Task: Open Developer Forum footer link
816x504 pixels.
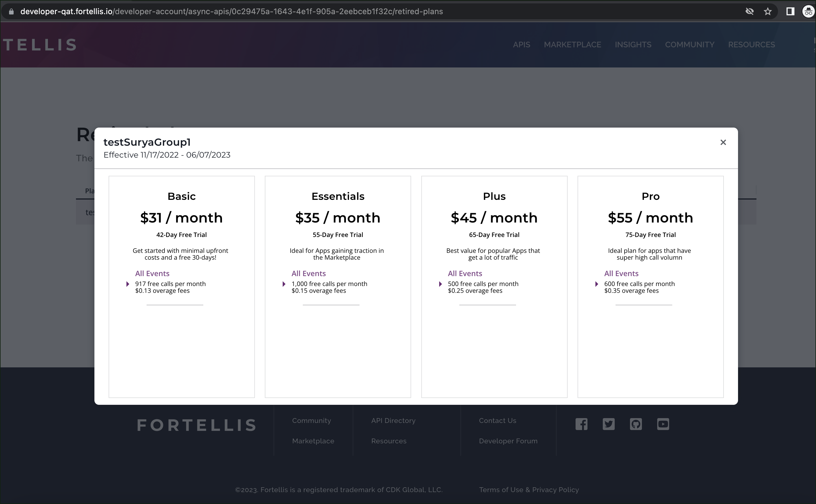Action: 508,441
